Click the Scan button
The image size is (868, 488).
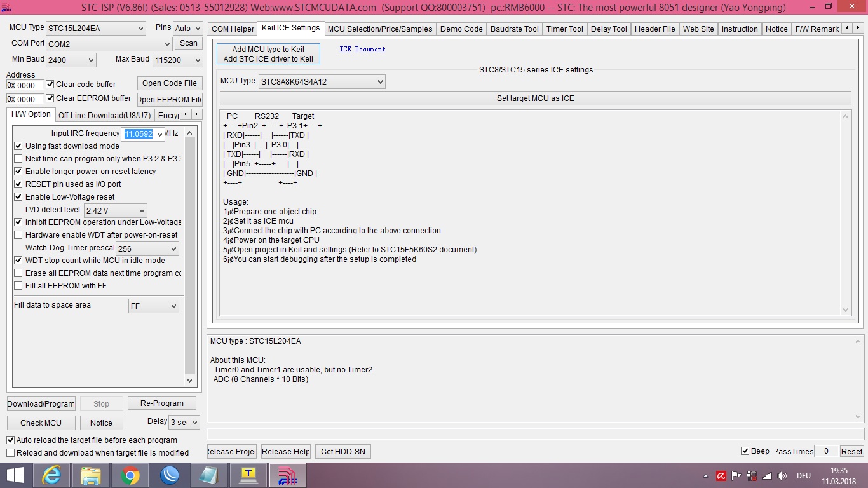pyautogui.click(x=189, y=43)
